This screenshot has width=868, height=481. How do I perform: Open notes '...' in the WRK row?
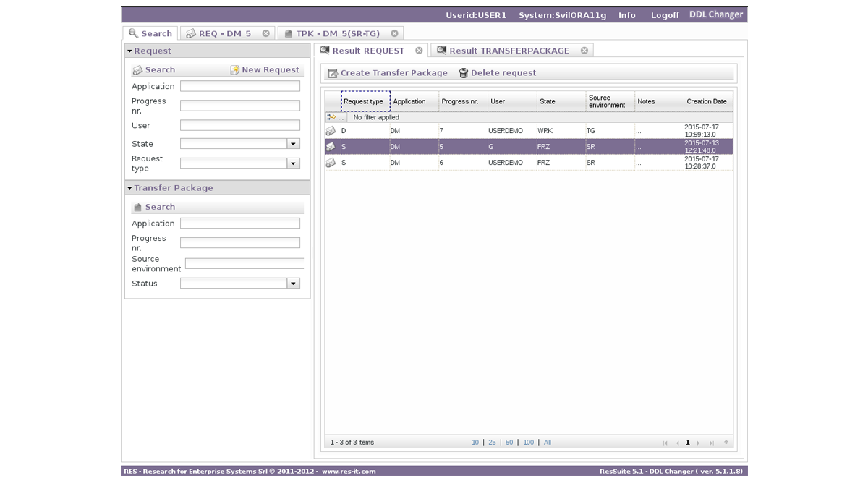click(x=638, y=132)
